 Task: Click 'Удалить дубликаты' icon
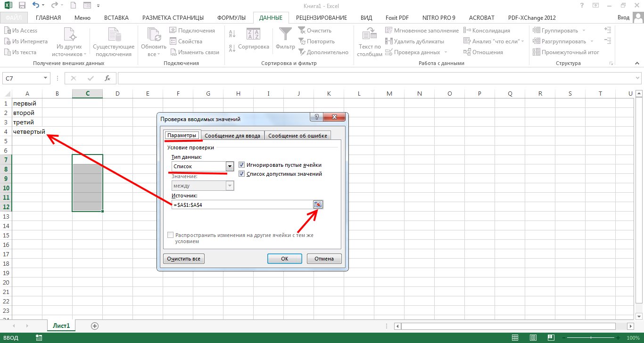pos(389,41)
